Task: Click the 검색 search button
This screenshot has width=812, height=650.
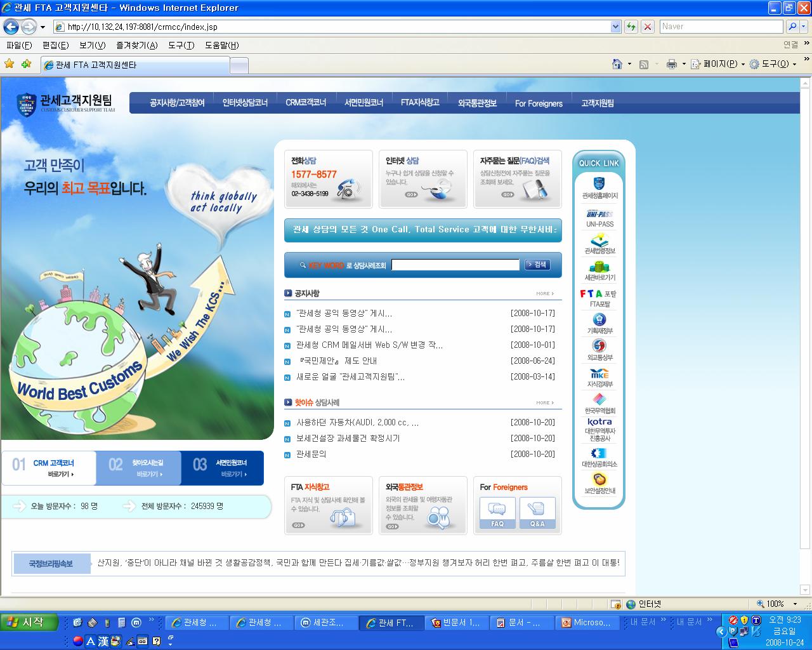Action: coord(537,265)
